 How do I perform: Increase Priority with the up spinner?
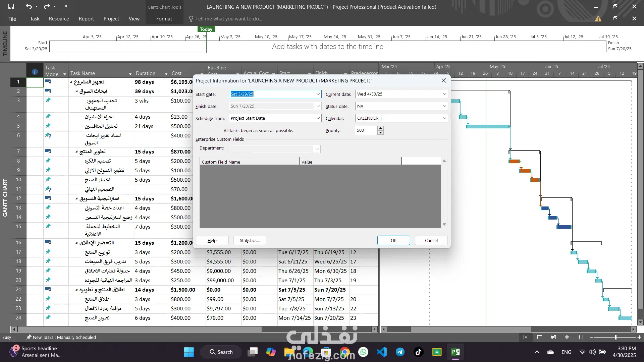[x=380, y=128]
